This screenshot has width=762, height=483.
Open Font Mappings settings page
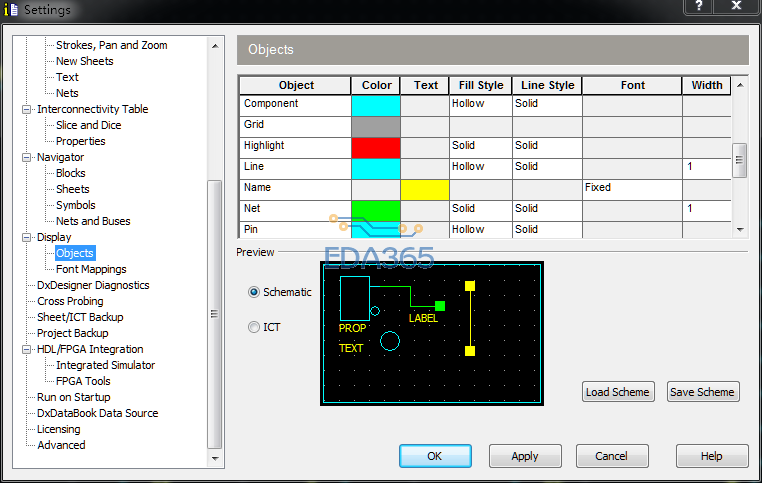tap(91, 269)
